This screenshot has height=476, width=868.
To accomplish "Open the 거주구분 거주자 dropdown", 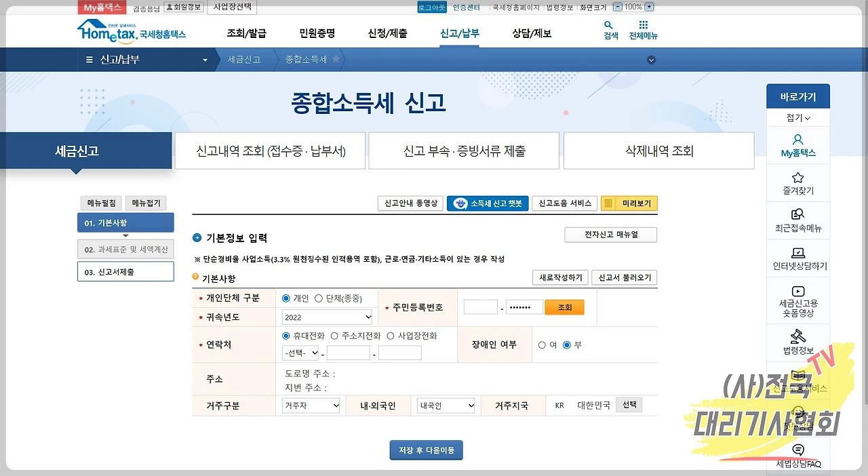I will [x=311, y=405].
